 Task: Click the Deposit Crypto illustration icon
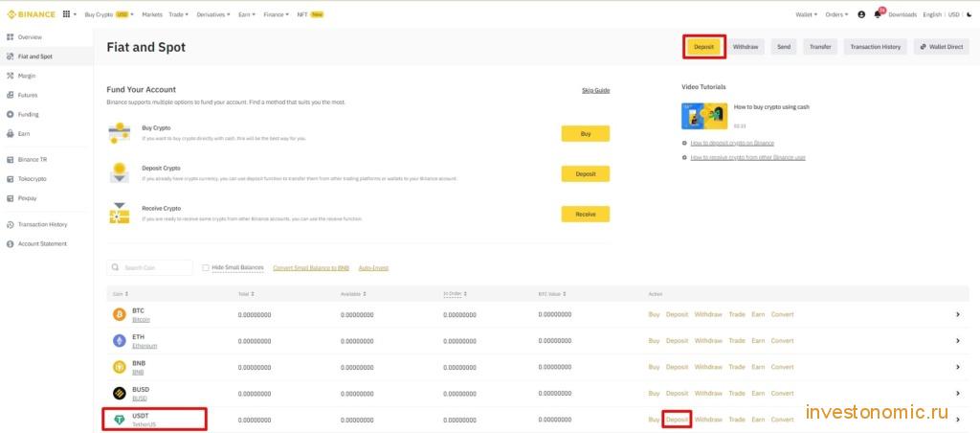[119, 172]
